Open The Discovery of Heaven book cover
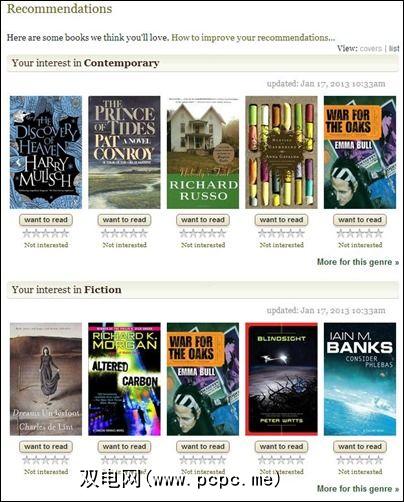Screen dimensions: 404x502 46,152
